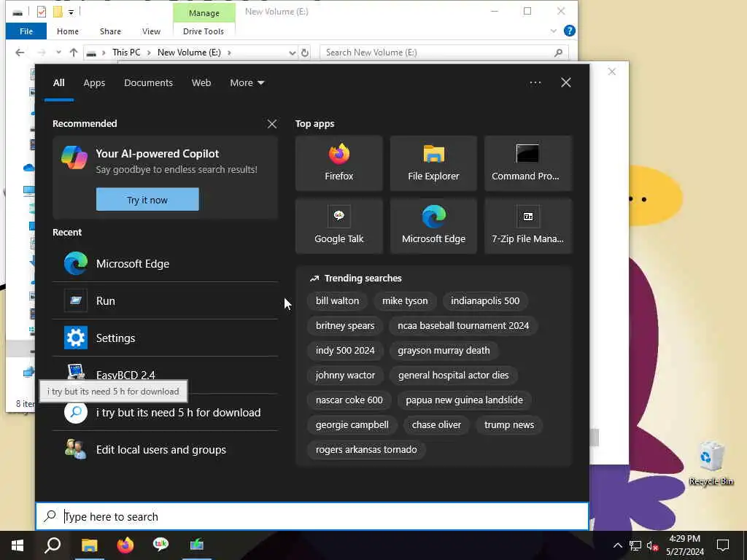Open Recycle Bin on the desktop
This screenshot has width=747, height=560.
click(711, 463)
